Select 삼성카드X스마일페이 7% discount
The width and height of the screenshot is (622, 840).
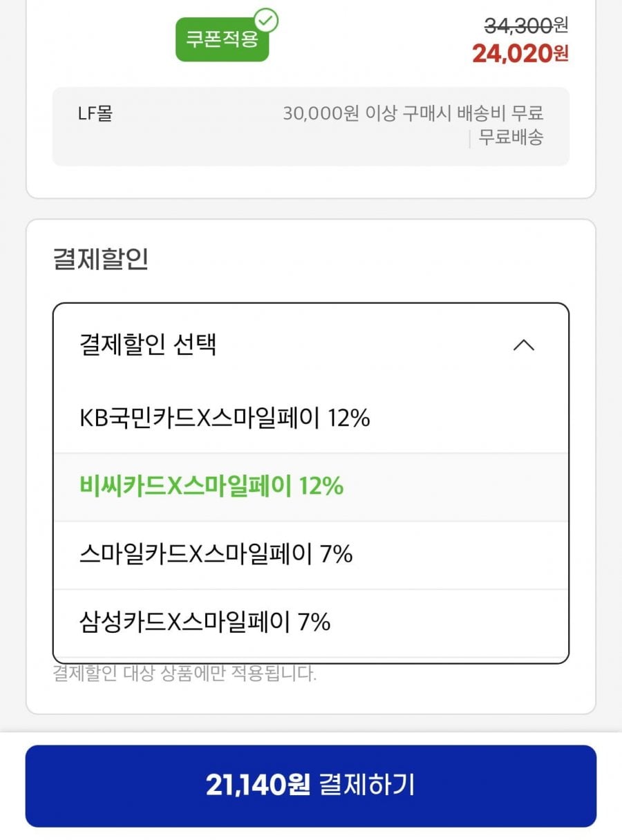coord(311,623)
